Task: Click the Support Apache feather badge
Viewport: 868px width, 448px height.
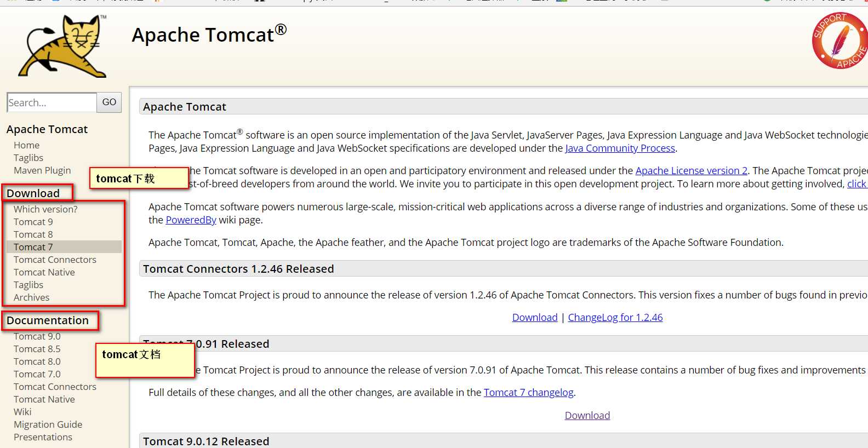Action: [840, 41]
